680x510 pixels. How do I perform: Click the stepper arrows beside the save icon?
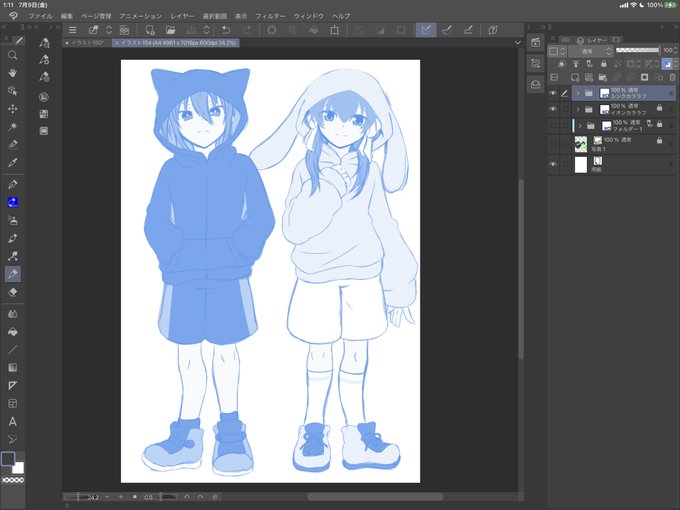pos(206,30)
